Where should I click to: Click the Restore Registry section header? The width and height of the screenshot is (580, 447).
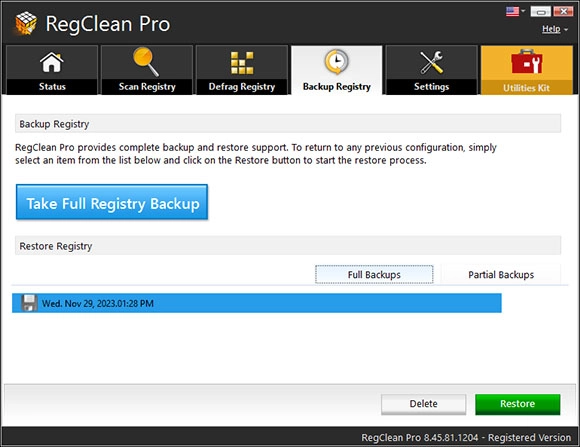pyautogui.click(x=288, y=246)
